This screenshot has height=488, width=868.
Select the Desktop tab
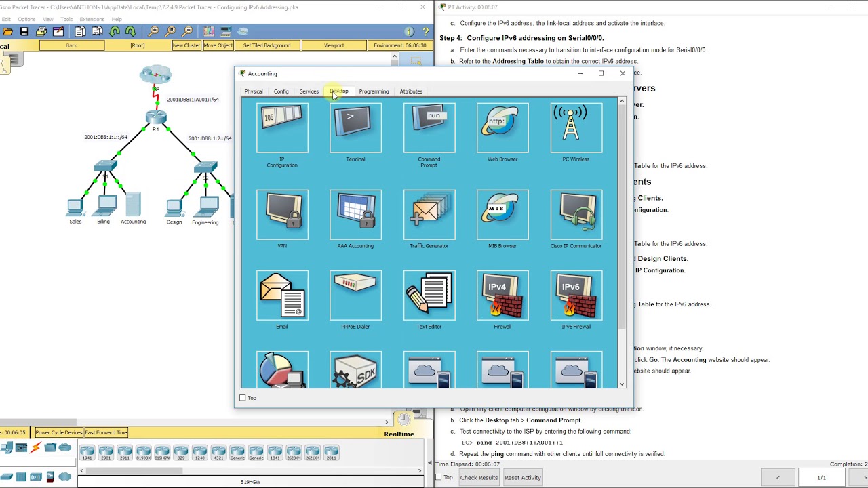pyautogui.click(x=339, y=91)
